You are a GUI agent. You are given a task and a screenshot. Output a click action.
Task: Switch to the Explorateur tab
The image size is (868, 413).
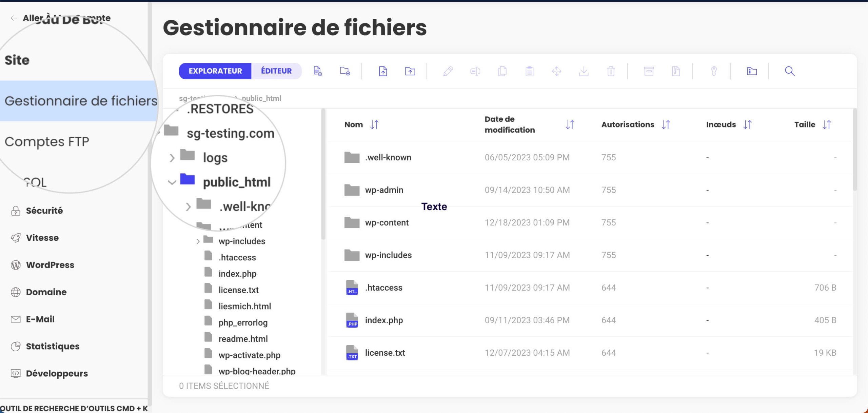(215, 71)
